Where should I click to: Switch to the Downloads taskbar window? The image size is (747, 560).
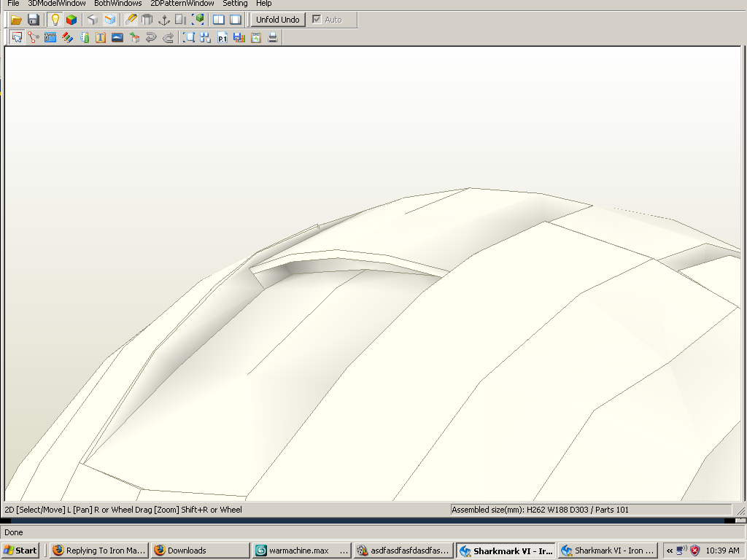coord(201,551)
